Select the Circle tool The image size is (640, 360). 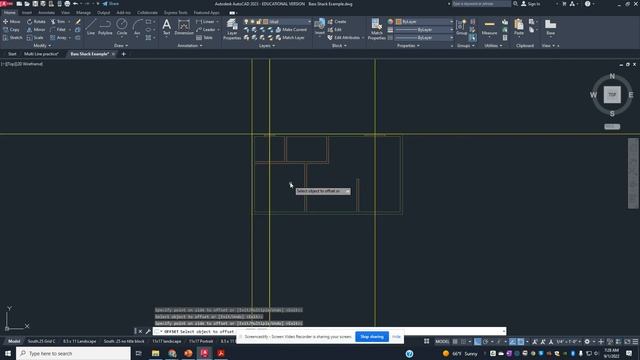[122, 27]
